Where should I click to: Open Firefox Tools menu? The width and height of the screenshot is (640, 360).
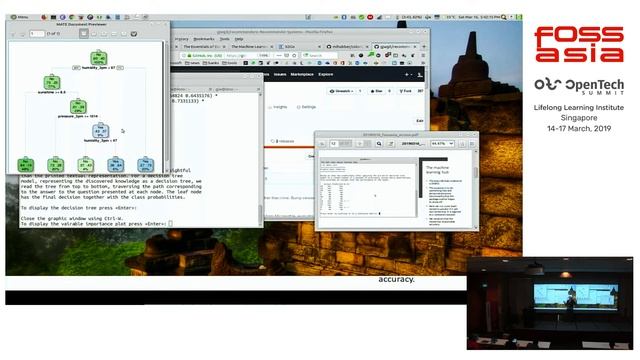[x=225, y=39]
